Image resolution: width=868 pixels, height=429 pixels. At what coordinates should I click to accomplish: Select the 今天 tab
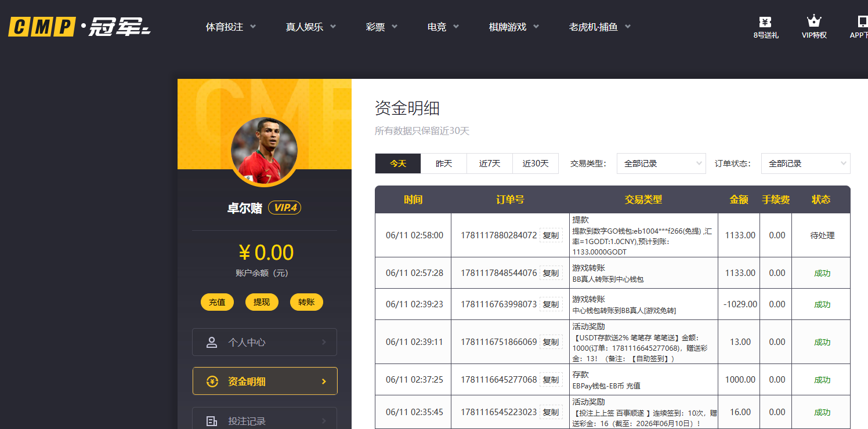398,163
